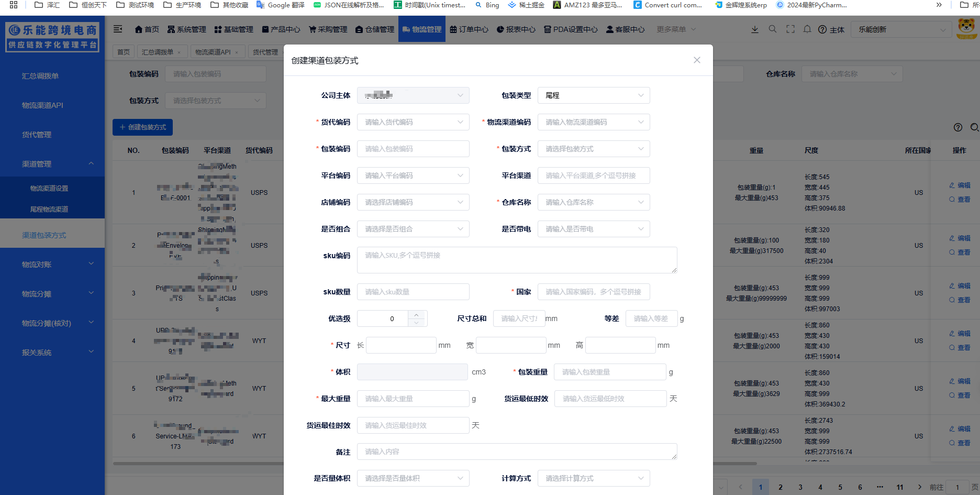Screen dimensions: 980x495
Task: Click the sku编码 text area
Action: (x=517, y=260)
